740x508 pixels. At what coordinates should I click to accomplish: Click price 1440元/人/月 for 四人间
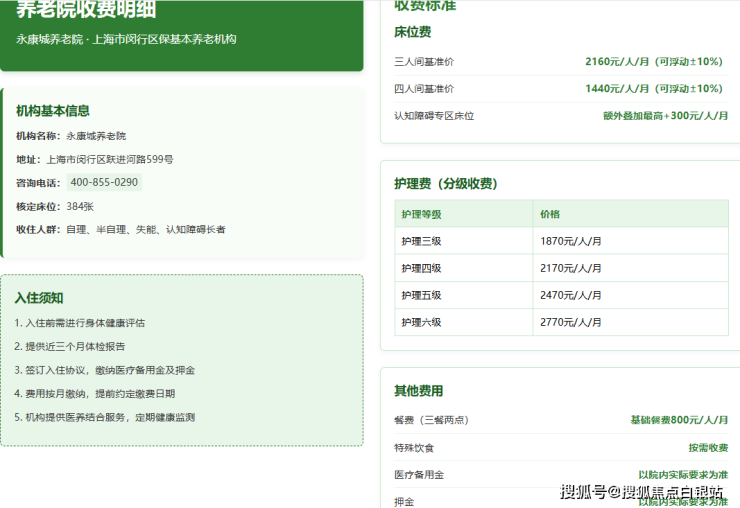coord(654,89)
